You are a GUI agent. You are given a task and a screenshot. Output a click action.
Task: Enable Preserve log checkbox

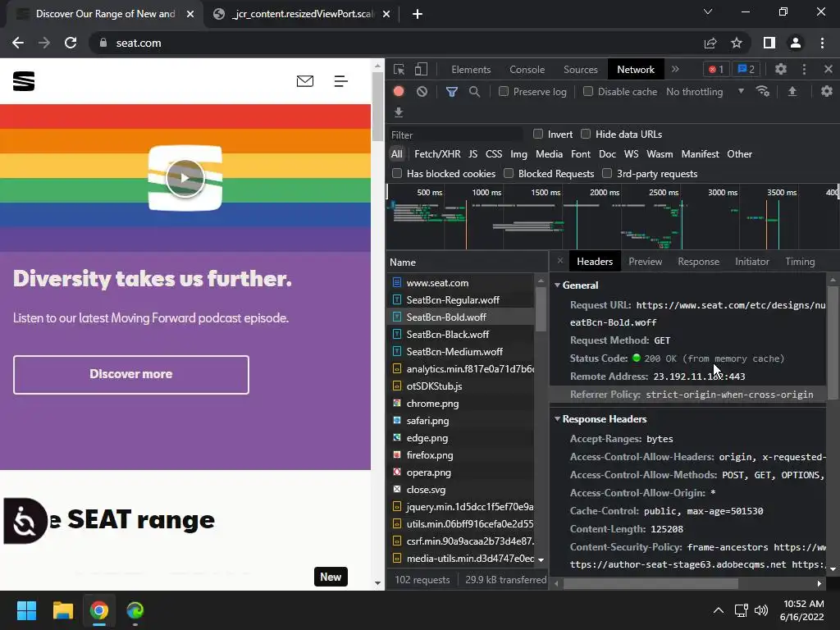coord(504,92)
